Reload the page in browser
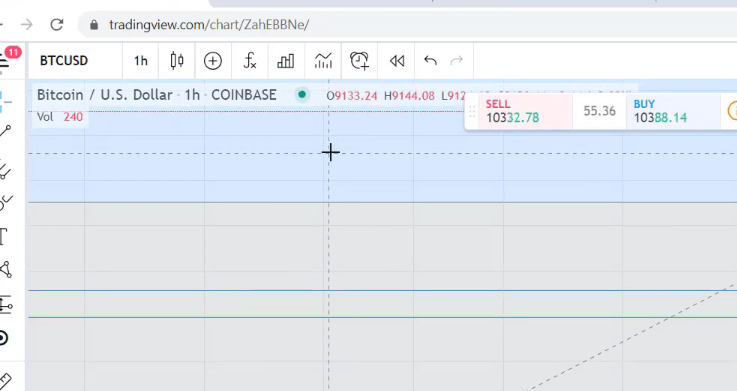This screenshot has width=737, height=391. point(56,24)
